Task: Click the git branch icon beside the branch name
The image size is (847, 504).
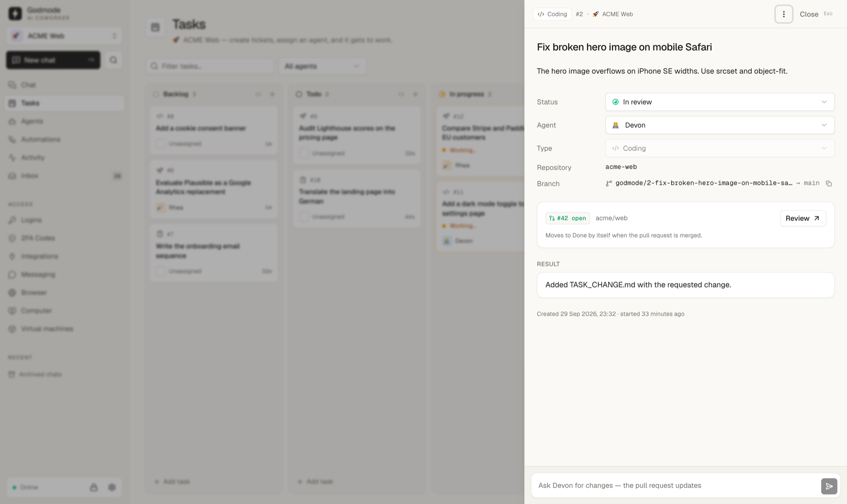Action: coord(609,183)
